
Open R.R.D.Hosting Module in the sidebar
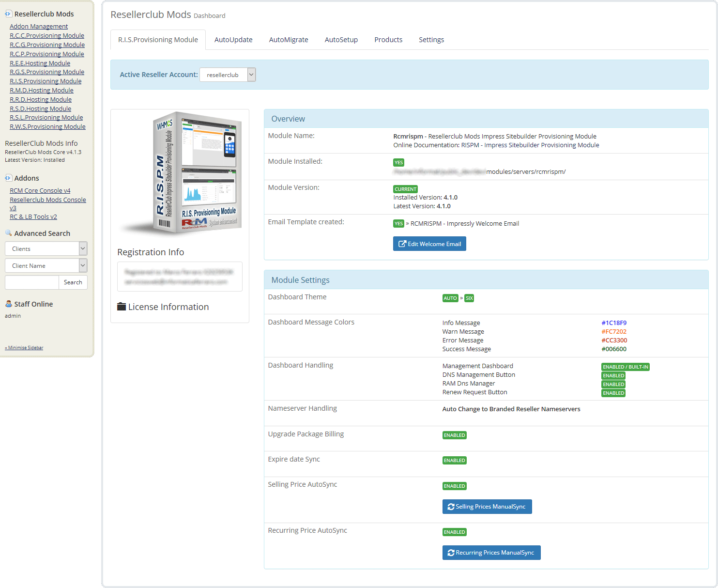[41, 100]
